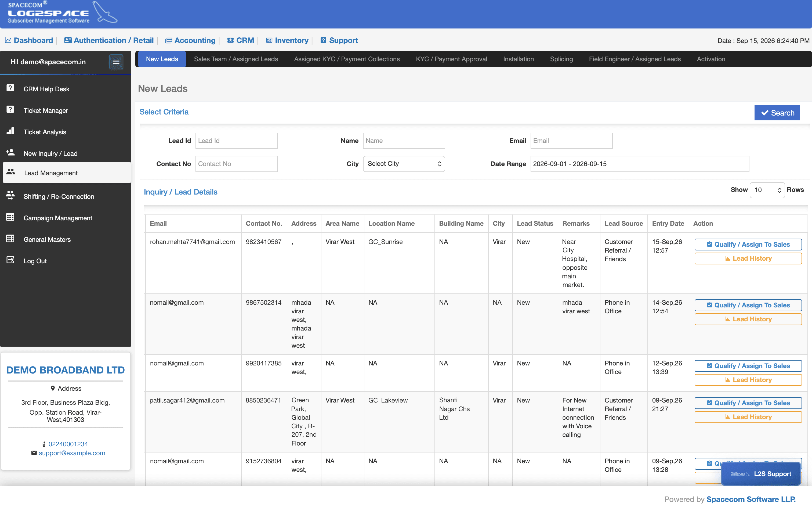The width and height of the screenshot is (812, 510).
Task: Open the Select City dropdown
Action: (x=404, y=164)
